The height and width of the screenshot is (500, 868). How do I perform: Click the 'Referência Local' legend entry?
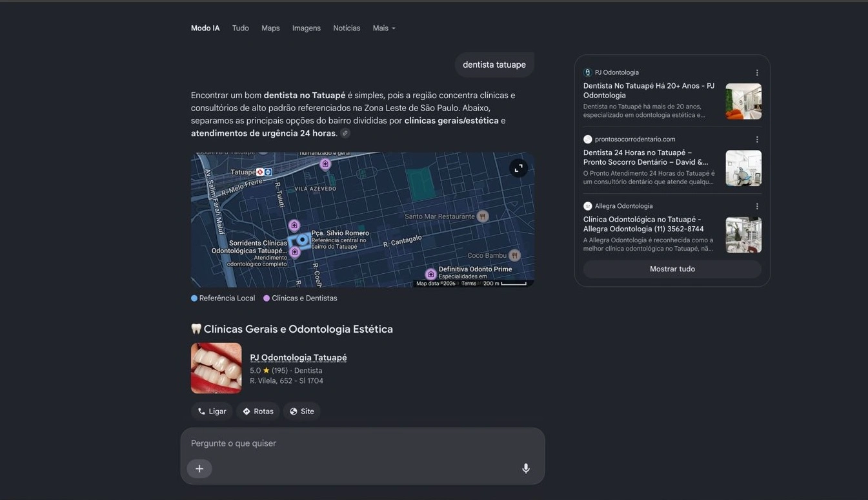[x=223, y=298]
